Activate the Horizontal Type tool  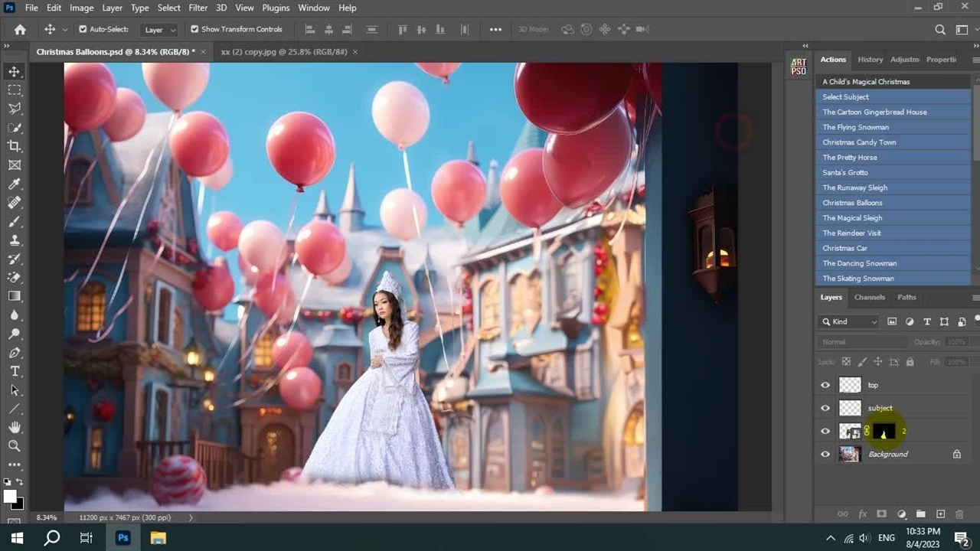(15, 371)
